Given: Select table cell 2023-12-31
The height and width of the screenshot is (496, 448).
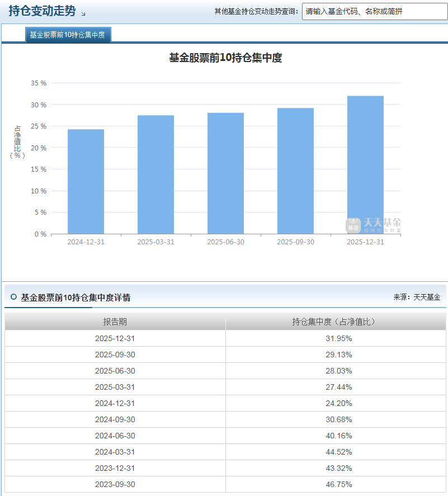Looking at the screenshot, I should [x=115, y=468].
